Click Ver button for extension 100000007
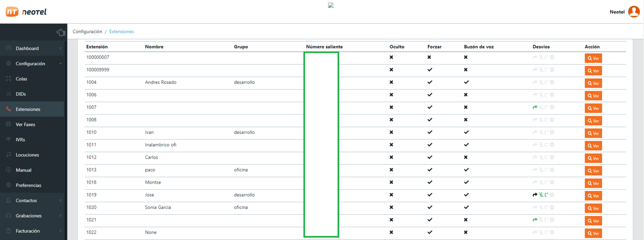The image size is (644, 240). (593, 58)
